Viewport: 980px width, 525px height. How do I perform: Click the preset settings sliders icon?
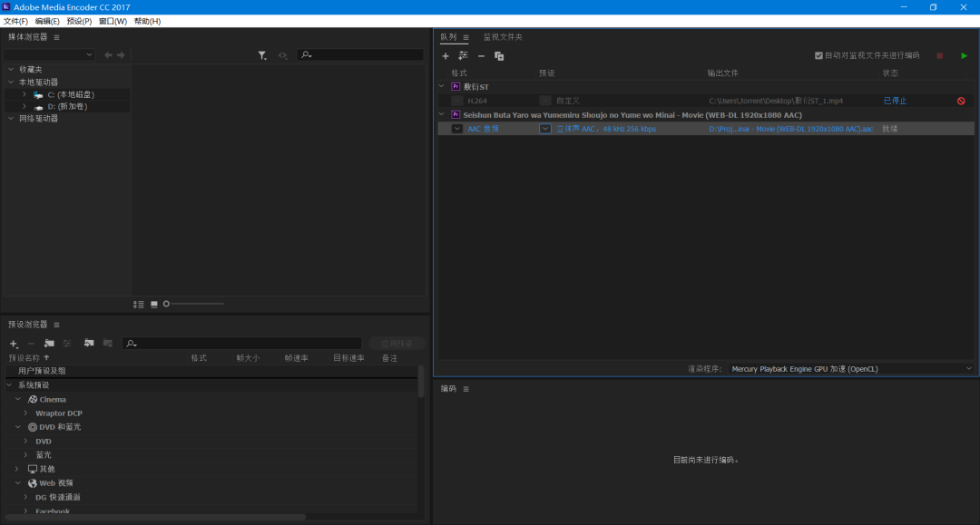pos(67,344)
